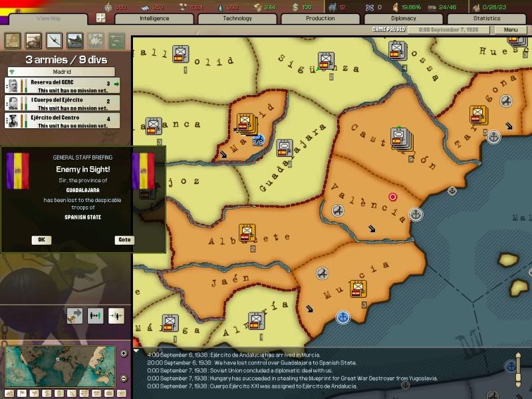
Task: Select the unit stack in Castellón
Action: point(402,139)
